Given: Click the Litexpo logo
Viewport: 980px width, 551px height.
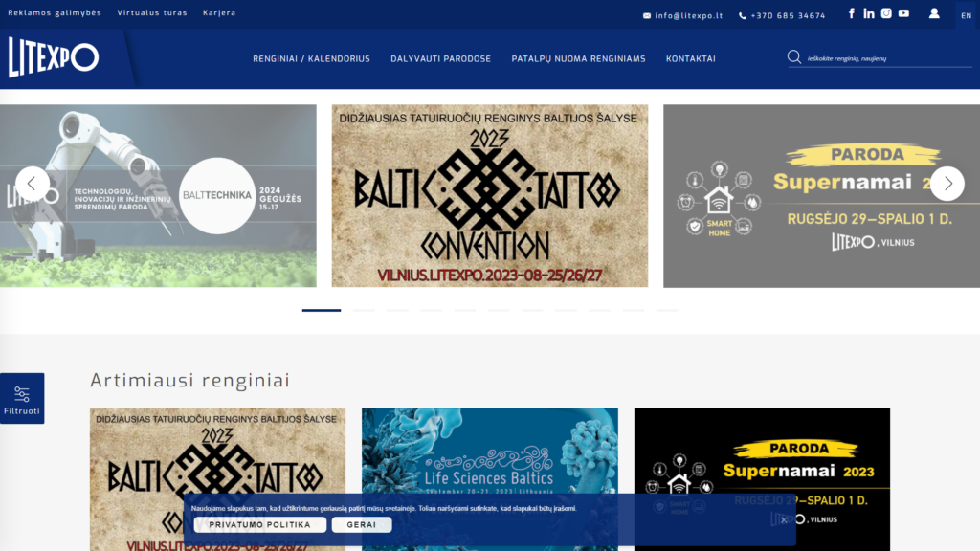Looking at the screenshot, I should point(54,56).
